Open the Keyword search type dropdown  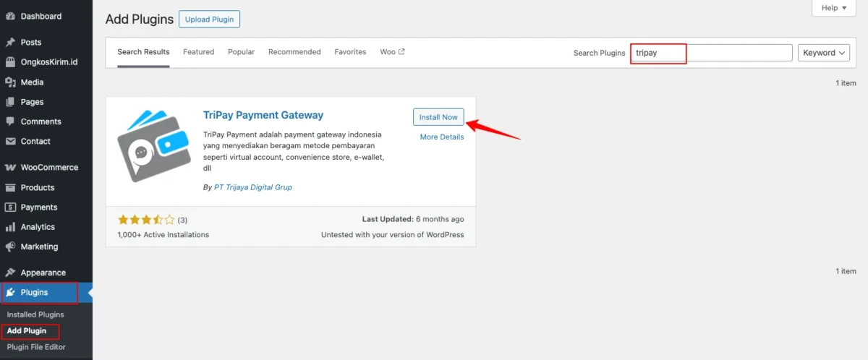coord(824,53)
